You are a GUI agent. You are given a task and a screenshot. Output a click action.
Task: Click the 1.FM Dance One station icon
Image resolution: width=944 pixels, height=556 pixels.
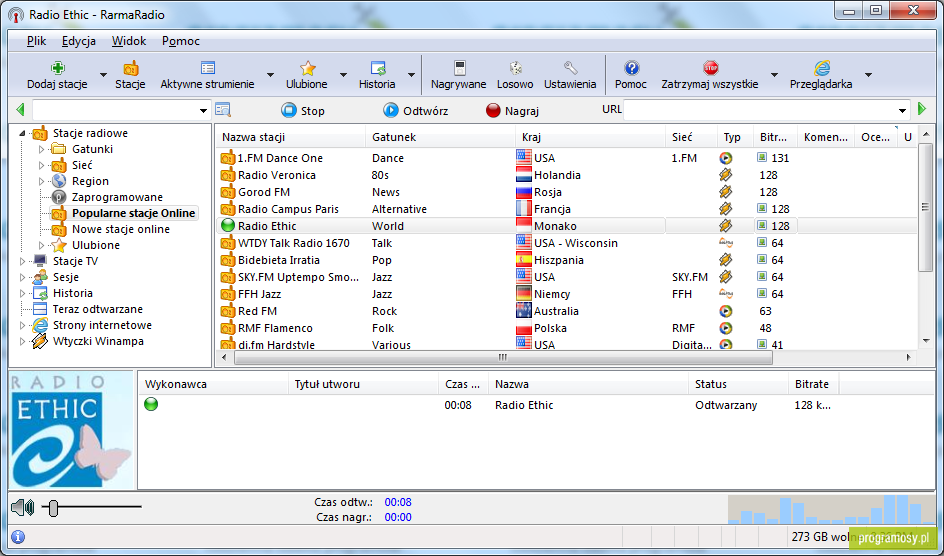tap(228, 158)
